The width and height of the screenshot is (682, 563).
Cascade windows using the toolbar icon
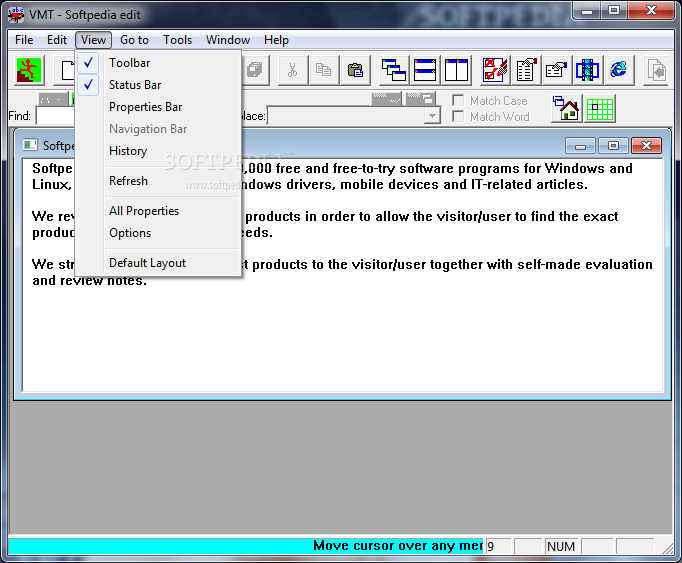click(394, 70)
